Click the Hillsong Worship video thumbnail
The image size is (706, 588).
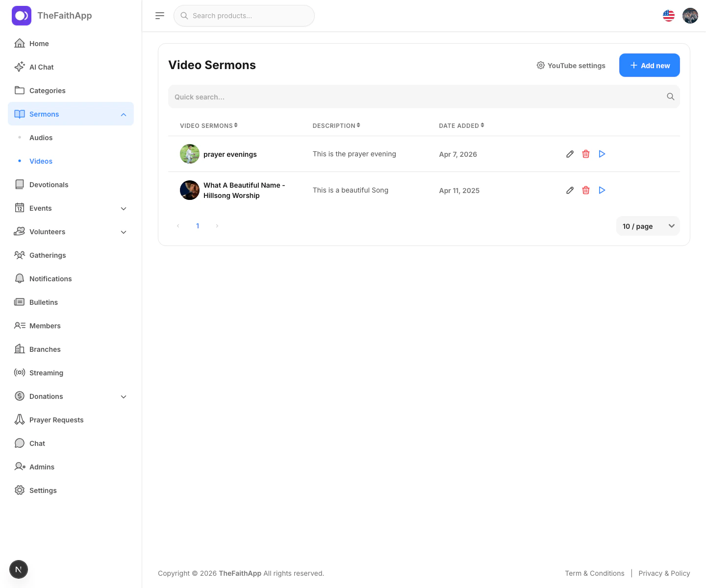190,190
